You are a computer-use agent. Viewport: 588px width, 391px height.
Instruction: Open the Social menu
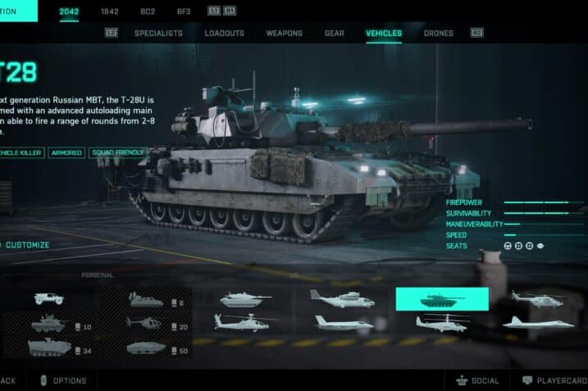click(477, 381)
